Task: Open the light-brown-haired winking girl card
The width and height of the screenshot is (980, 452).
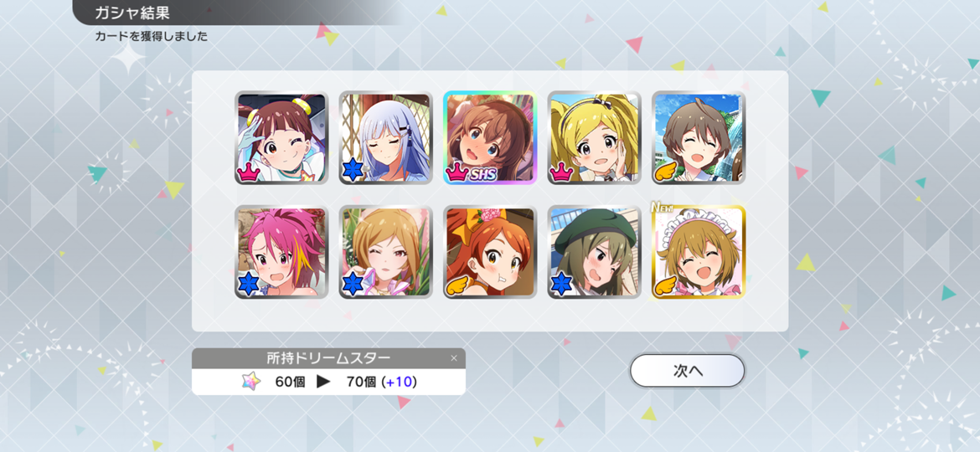Action: (x=385, y=252)
